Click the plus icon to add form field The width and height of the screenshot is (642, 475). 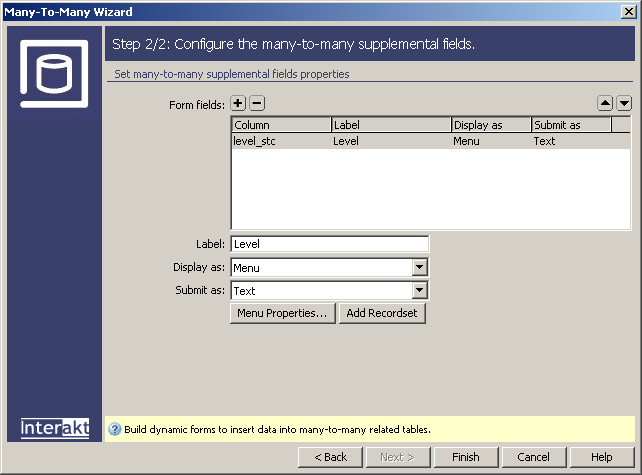pyautogui.click(x=238, y=103)
